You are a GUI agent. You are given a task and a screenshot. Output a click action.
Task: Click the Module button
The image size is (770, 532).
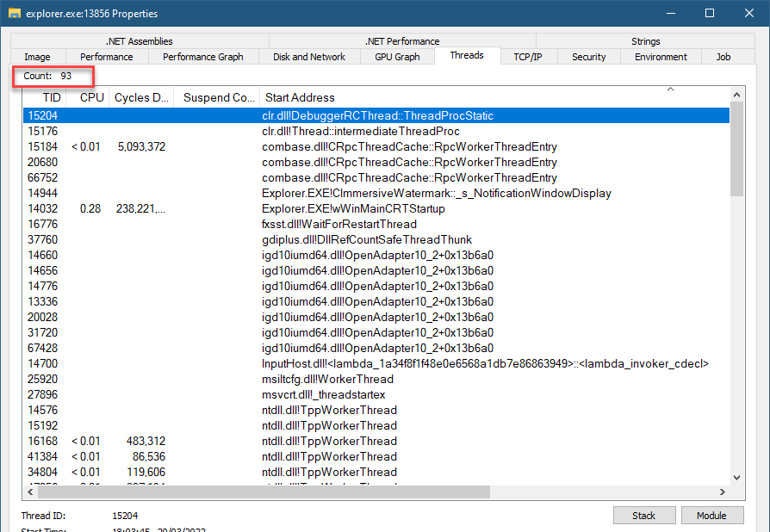coord(711,516)
